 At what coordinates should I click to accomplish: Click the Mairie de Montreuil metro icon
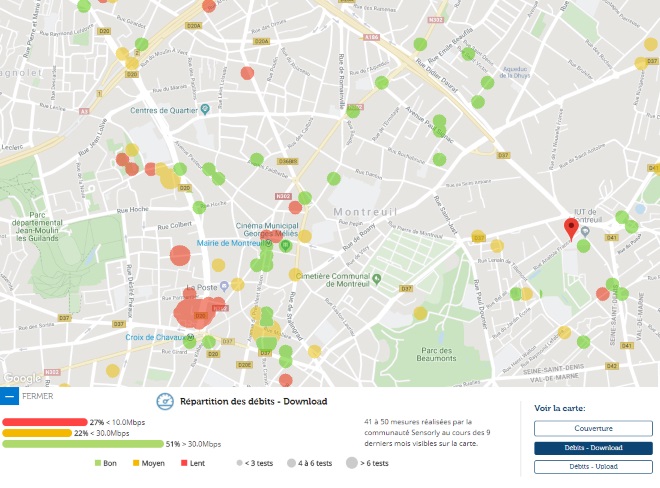[x=268, y=243]
